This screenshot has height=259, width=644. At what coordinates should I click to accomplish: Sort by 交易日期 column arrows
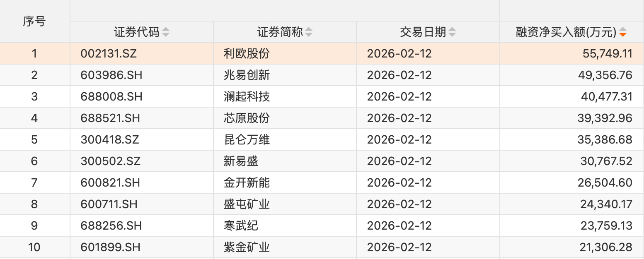(452, 32)
